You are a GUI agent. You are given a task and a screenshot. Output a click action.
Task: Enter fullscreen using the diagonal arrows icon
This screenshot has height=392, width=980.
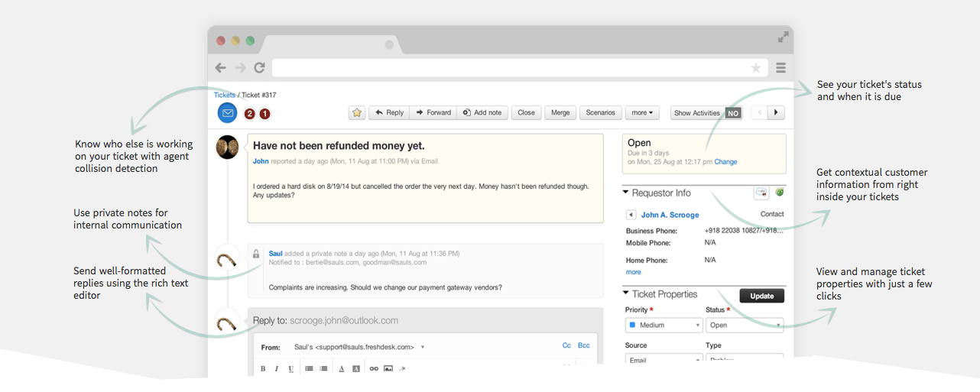pyautogui.click(x=783, y=37)
